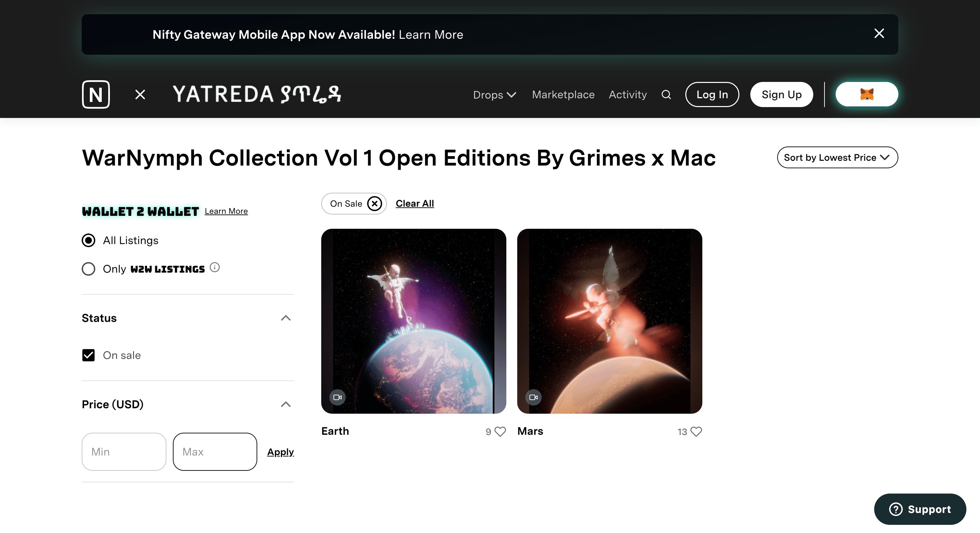The width and height of the screenshot is (980, 533).
Task: Open the Activity menu item
Action: point(628,94)
